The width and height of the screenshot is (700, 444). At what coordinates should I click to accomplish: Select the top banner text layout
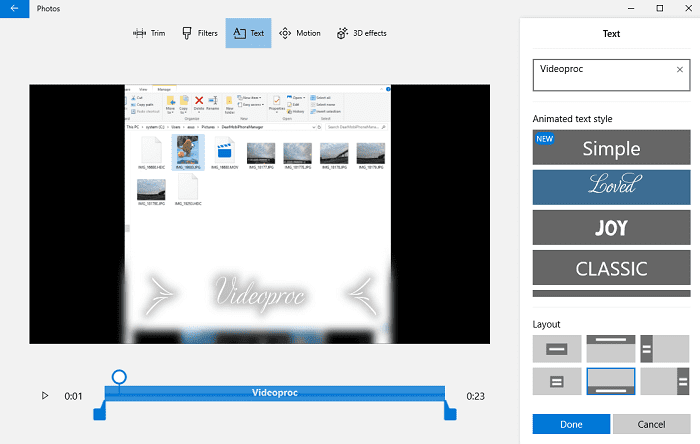point(611,348)
